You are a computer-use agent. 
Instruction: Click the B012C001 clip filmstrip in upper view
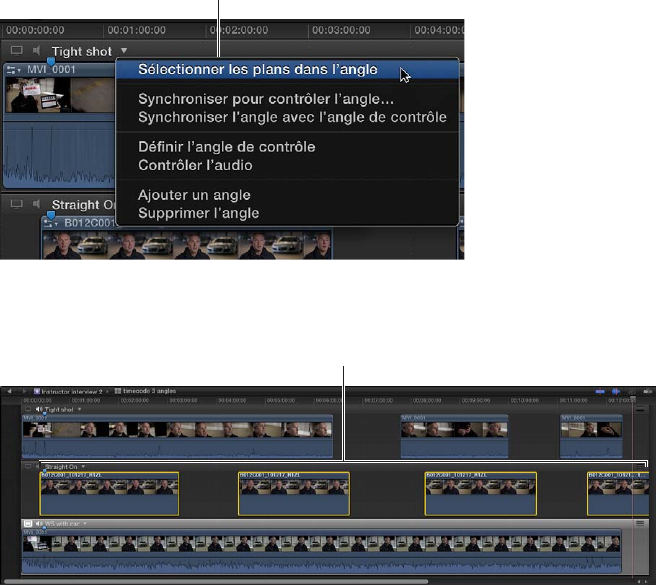point(187,246)
